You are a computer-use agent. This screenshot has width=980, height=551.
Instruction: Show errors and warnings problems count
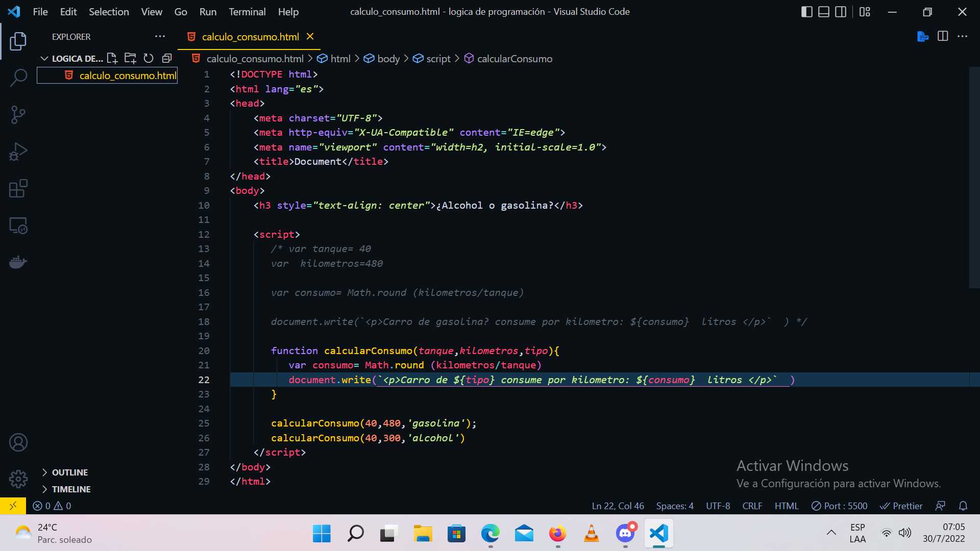point(52,506)
